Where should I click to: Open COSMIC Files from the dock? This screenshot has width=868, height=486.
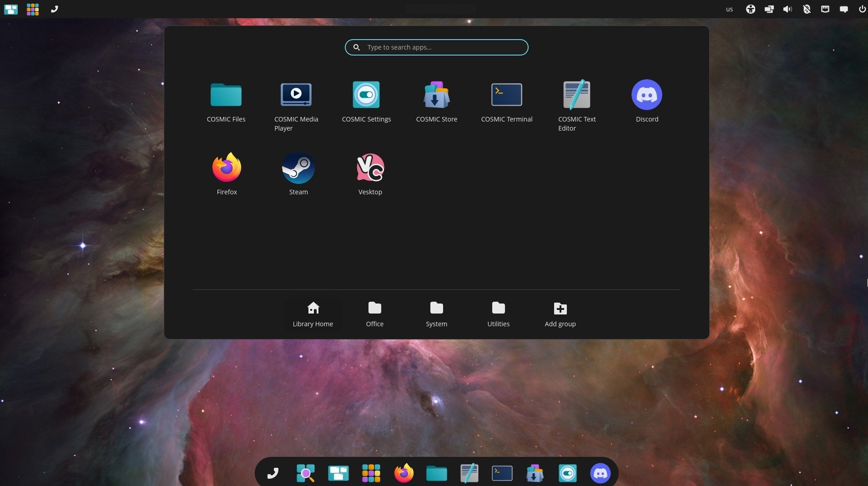point(436,473)
